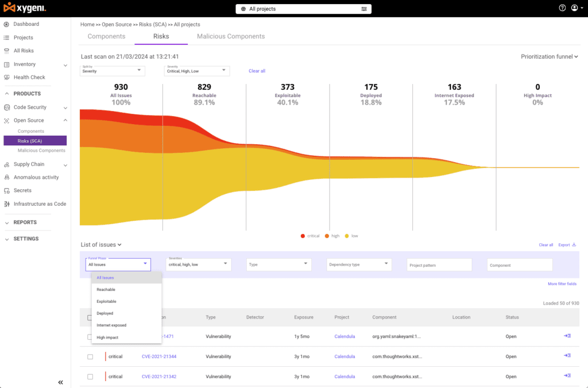The image size is (588, 388).
Task: Tick the CVE-2021-21342 row checkbox
Action: (90, 377)
